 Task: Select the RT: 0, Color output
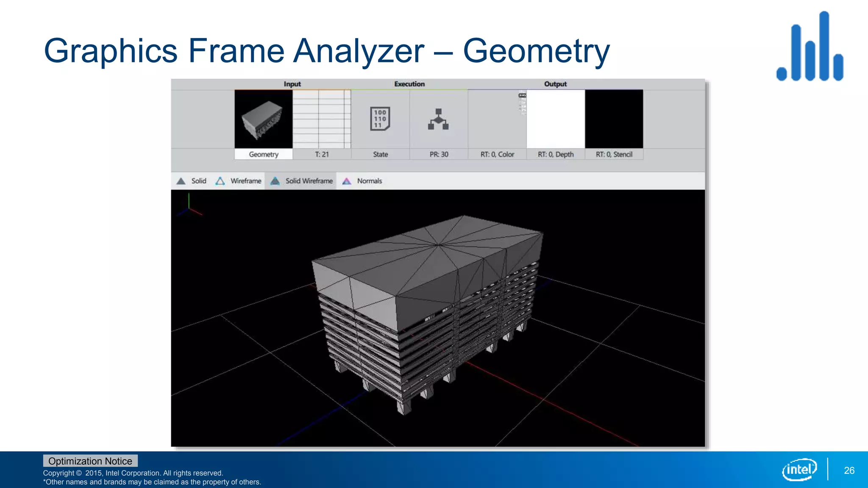coord(497,119)
